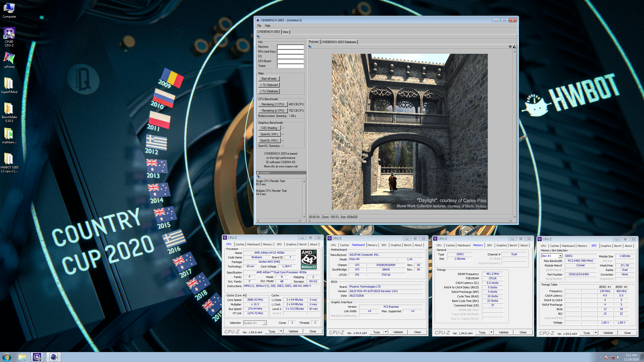
Task: Open the CPUID CPU-Z desktop shortcut
Action: pos(9,37)
